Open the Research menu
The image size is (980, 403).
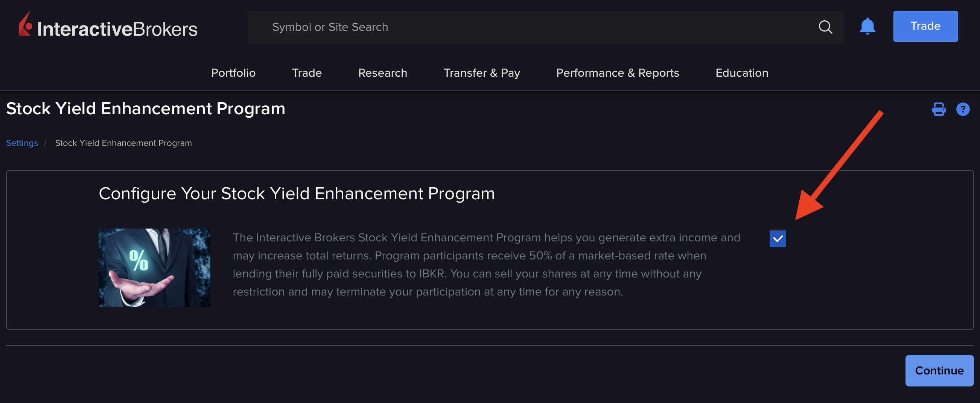click(x=382, y=73)
